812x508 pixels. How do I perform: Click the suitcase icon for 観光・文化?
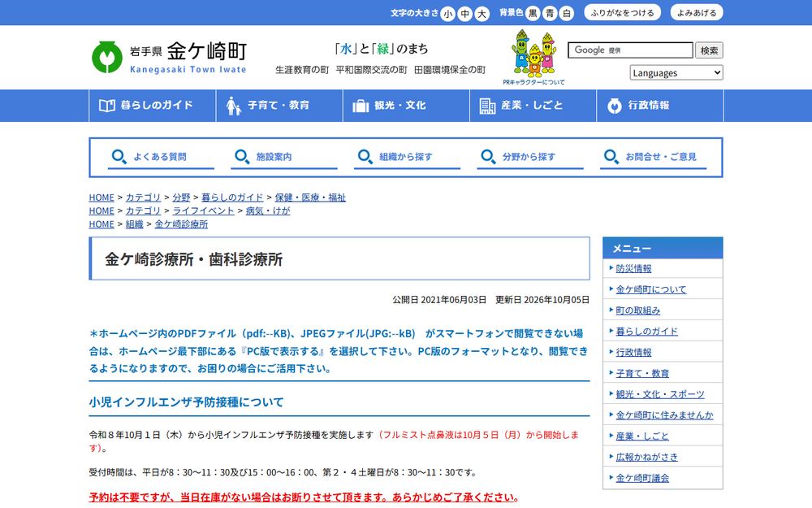[x=361, y=106]
